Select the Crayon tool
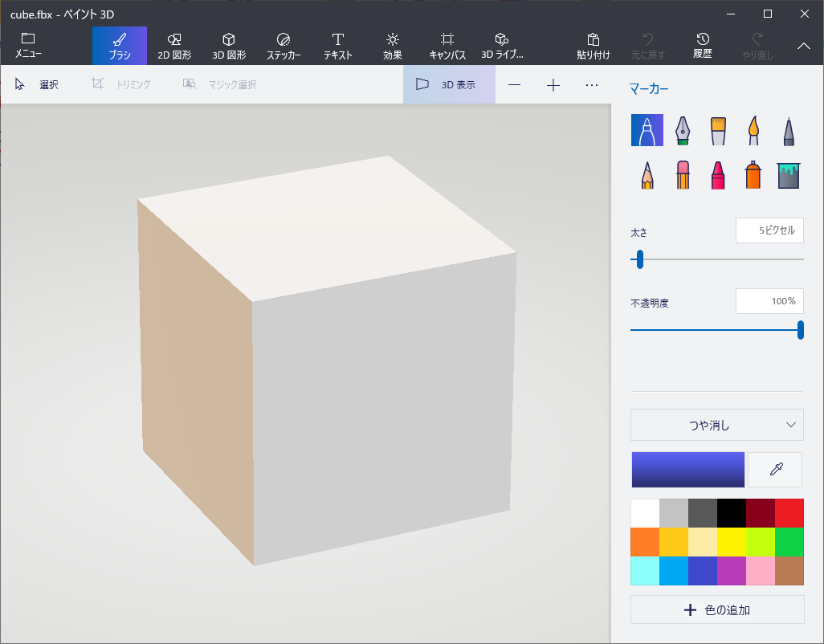This screenshot has width=824, height=644. click(x=718, y=175)
